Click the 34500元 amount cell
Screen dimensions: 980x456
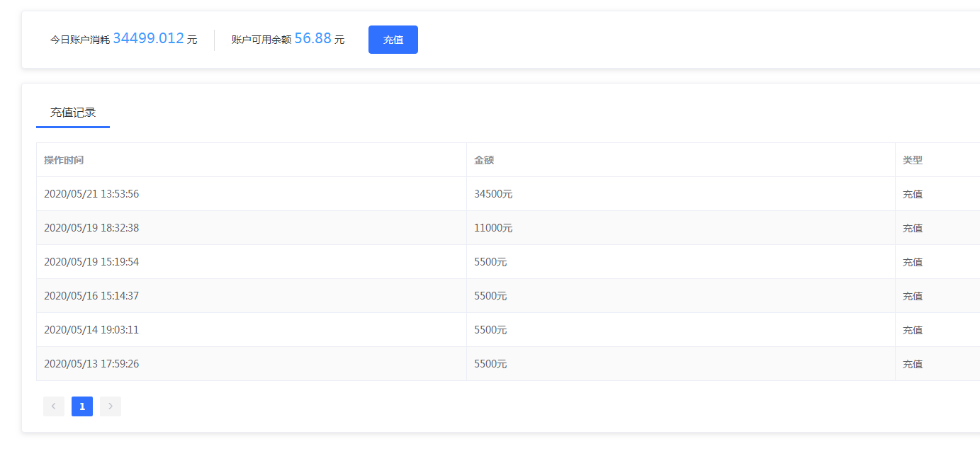pos(493,194)
